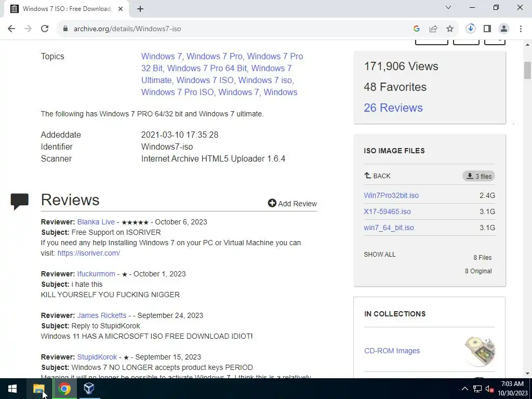Screen dimensions: 532x399
Task: Click the Google icon in the address bar
Action: [417, 29]
